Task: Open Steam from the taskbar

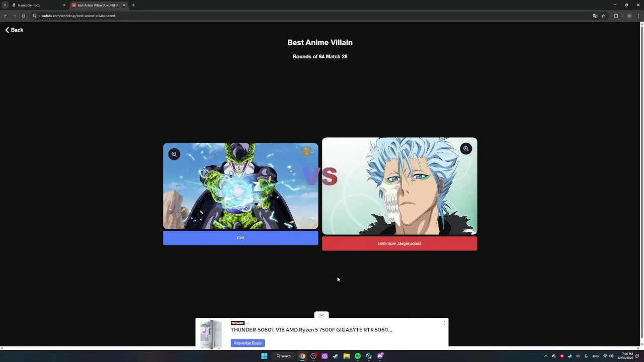Action: [336, 356]
